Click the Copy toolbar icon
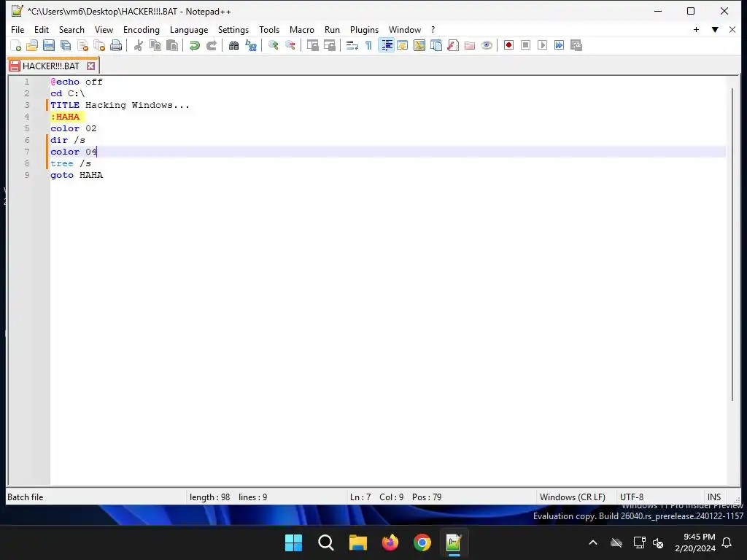The image size is (747, 560). (x=155, y=45)
